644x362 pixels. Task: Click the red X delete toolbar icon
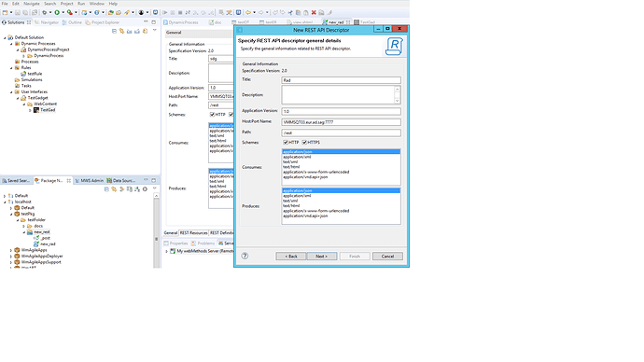tap(314, 12)
